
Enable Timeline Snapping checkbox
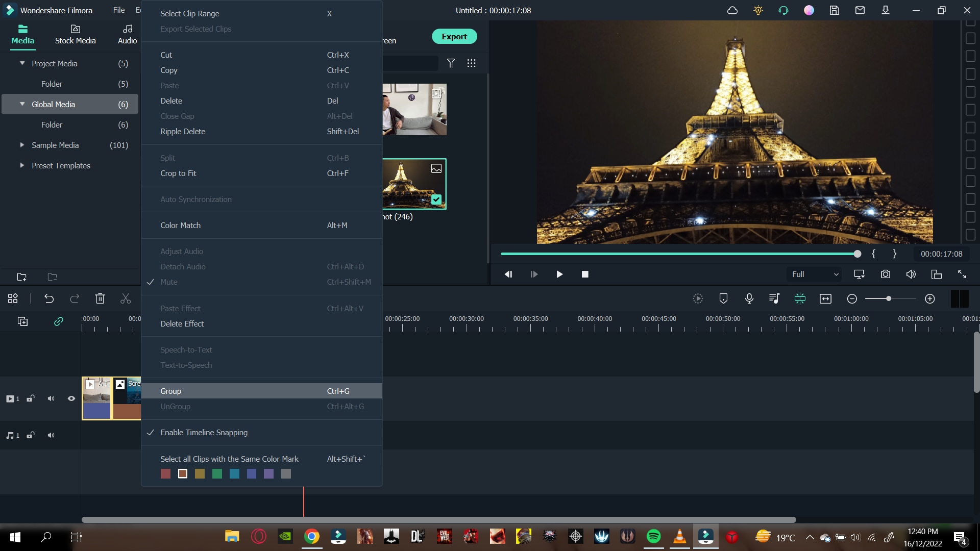[x=151, y=433]
